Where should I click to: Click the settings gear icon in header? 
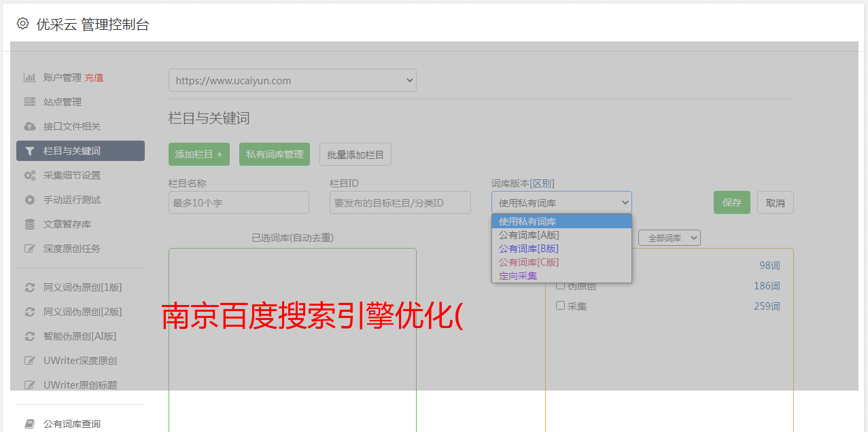(x=22, y=24)
